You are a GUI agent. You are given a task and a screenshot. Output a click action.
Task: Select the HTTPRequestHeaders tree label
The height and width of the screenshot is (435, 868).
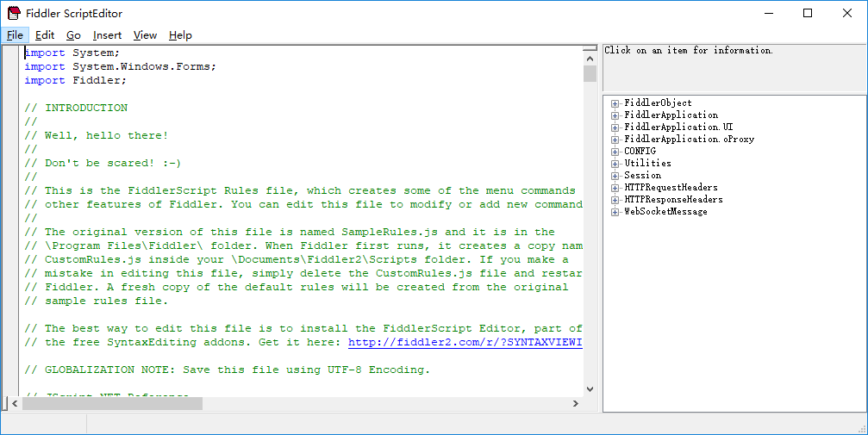[x=671, y=188]
